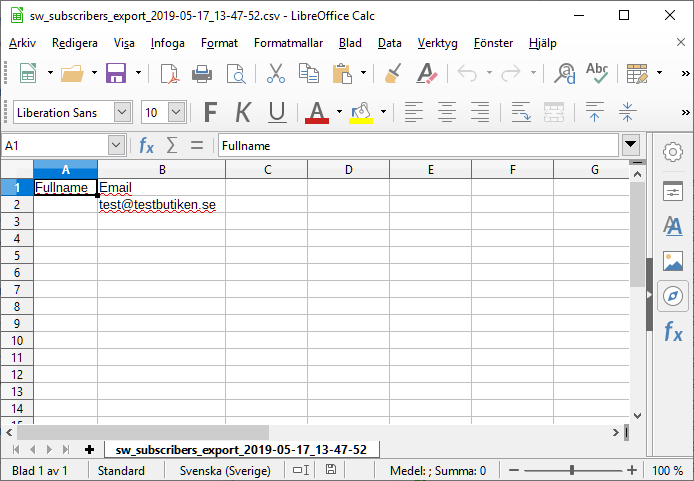
Task: Open the Hjälp menu
Action: pyautogui.click(x=543, y=43)
